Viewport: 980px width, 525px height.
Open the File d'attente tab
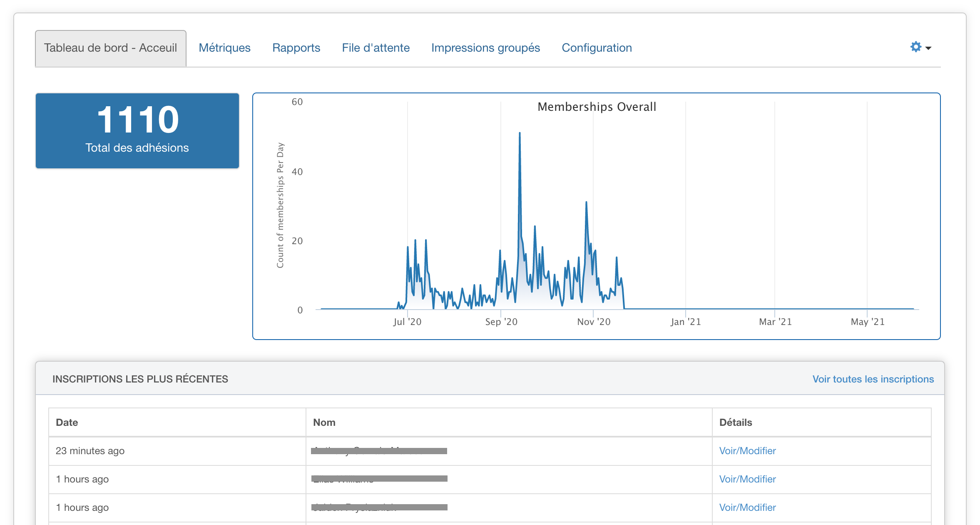[376, 48]
